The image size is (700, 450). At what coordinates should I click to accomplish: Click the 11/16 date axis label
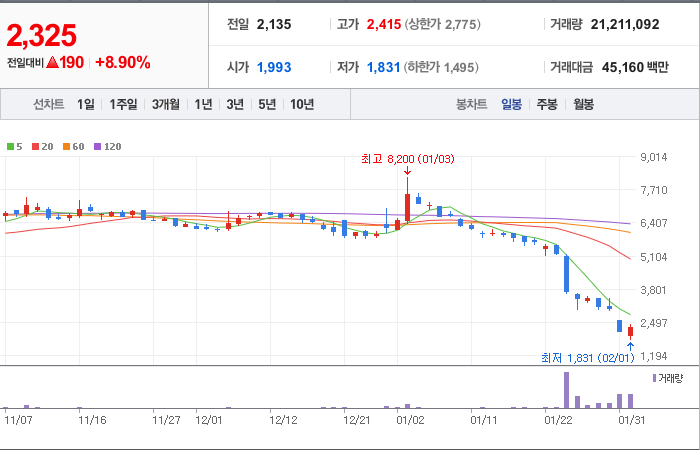click(92, 421)
